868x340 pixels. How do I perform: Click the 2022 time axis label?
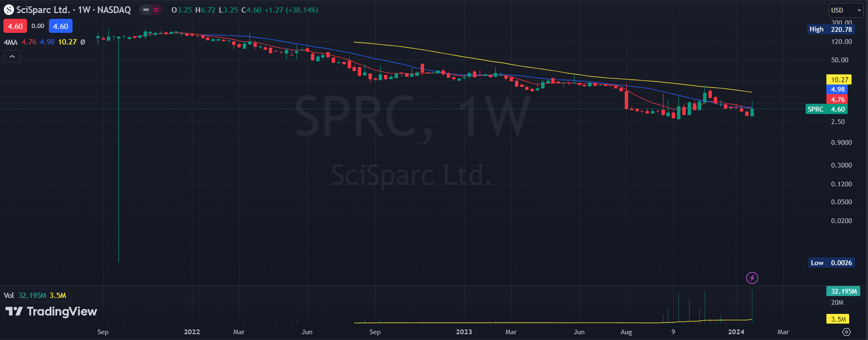[192, 332]
